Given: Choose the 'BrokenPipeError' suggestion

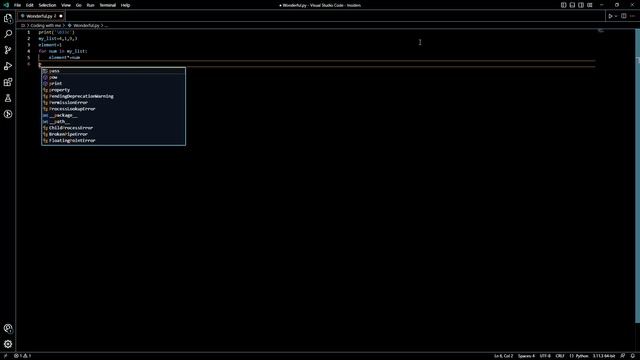Looking at the screenshot, I should coord(113,134).
